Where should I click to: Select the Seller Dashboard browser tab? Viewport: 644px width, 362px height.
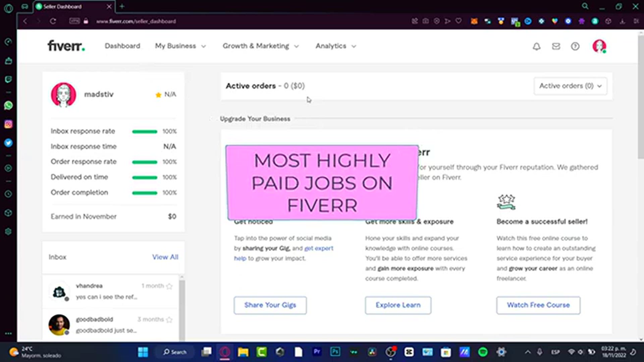[74, 6]
